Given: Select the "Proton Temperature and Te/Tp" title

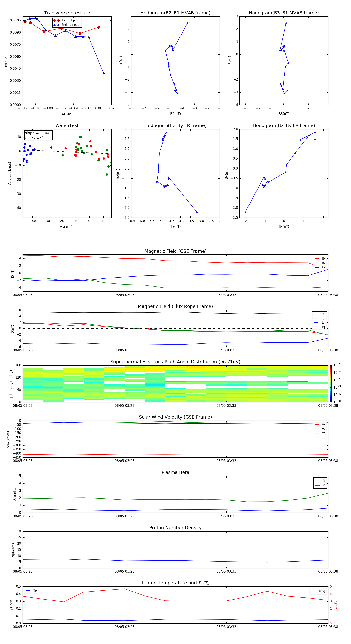Looking at the screenshot, I should [175, 583].
